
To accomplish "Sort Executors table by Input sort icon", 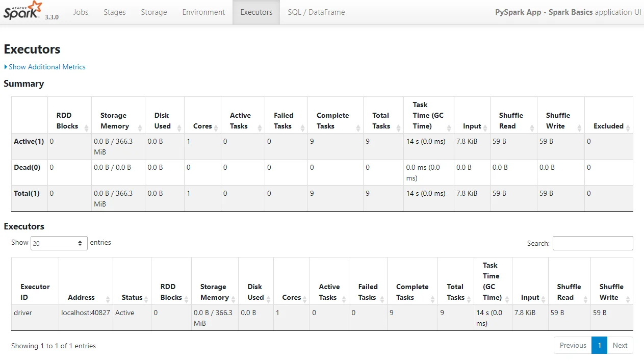I will [543, 299].
